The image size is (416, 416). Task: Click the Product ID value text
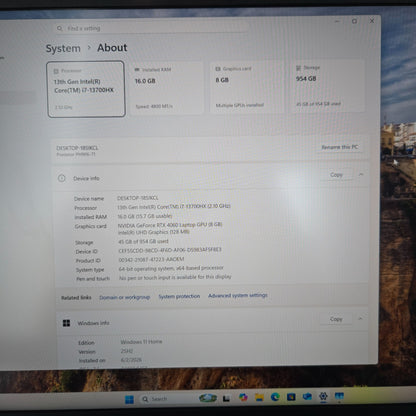click(x=151, y=259)
